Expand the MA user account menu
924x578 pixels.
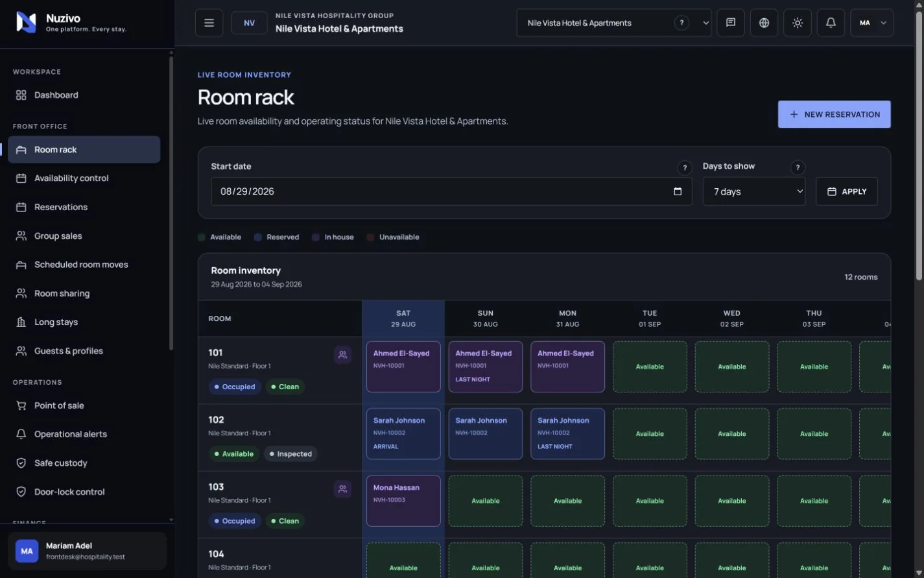tap(871, 23)
